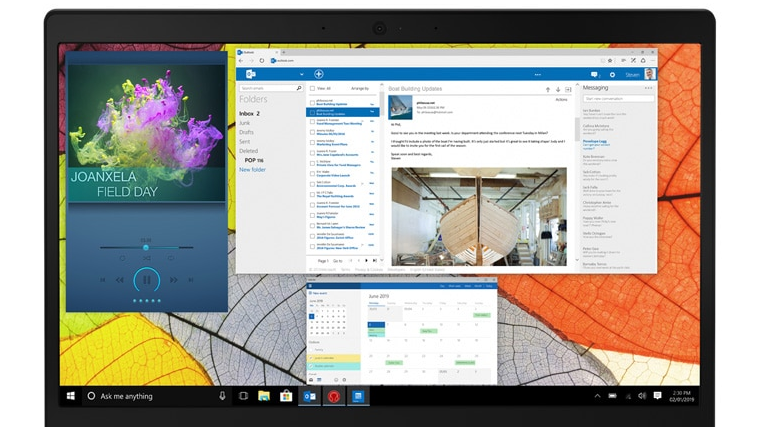This screenshot has width=768, height=432.
Task: Click the New folder link
Action: pyautogui.click(x=252, y=169)
